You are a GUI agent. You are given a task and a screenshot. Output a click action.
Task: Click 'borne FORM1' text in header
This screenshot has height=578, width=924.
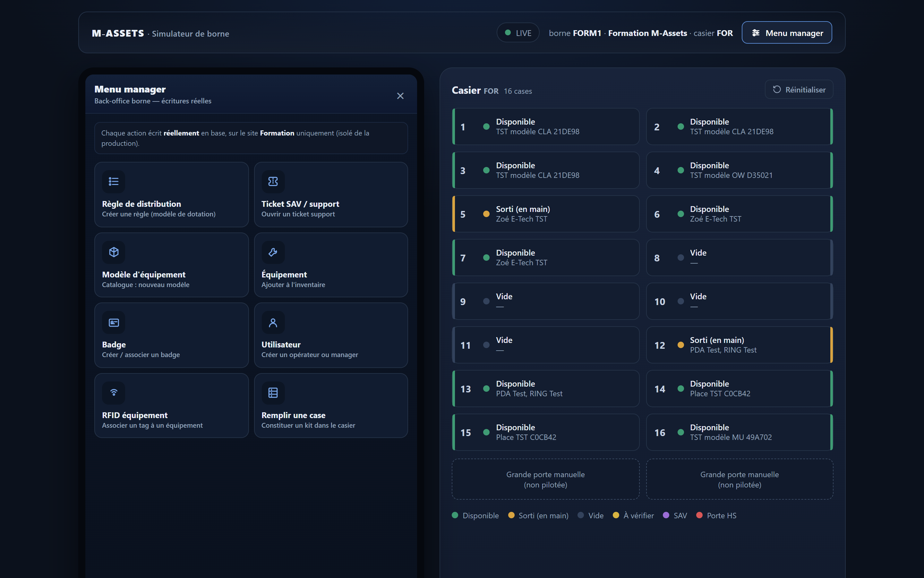575,33
